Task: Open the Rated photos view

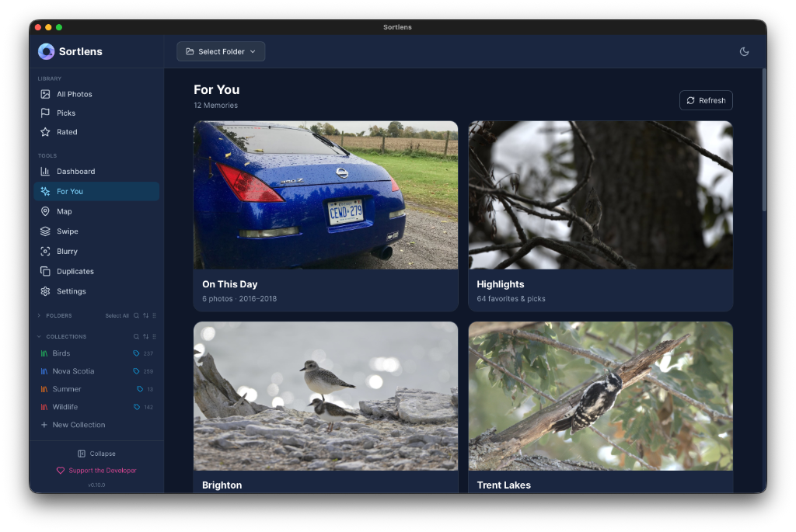Action: pos(96,132)
